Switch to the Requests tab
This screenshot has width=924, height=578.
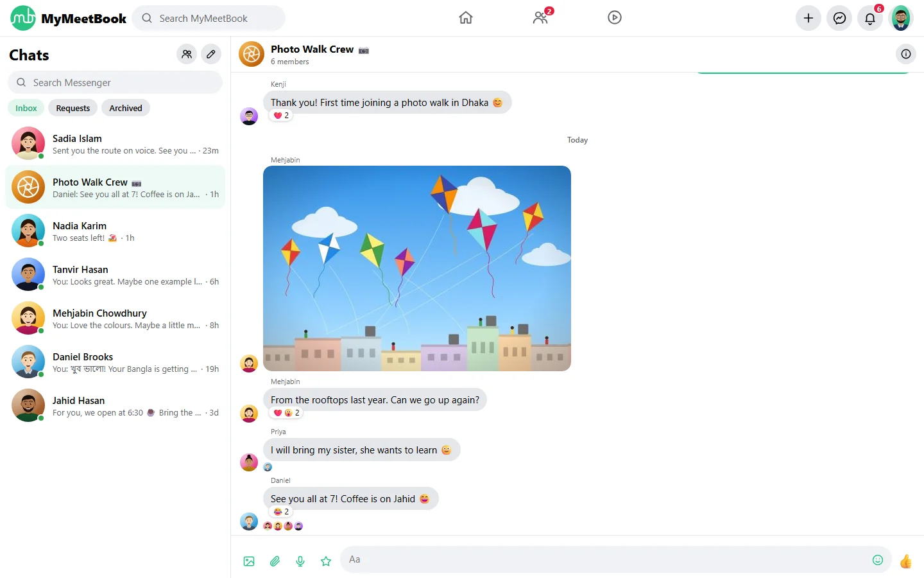tap(73, 108)
